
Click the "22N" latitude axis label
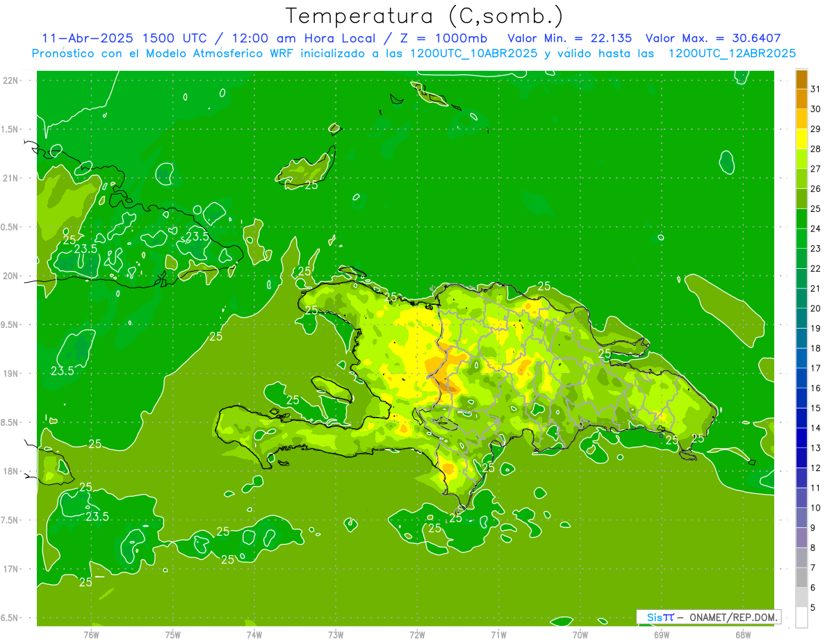click(x=12, y=80)
